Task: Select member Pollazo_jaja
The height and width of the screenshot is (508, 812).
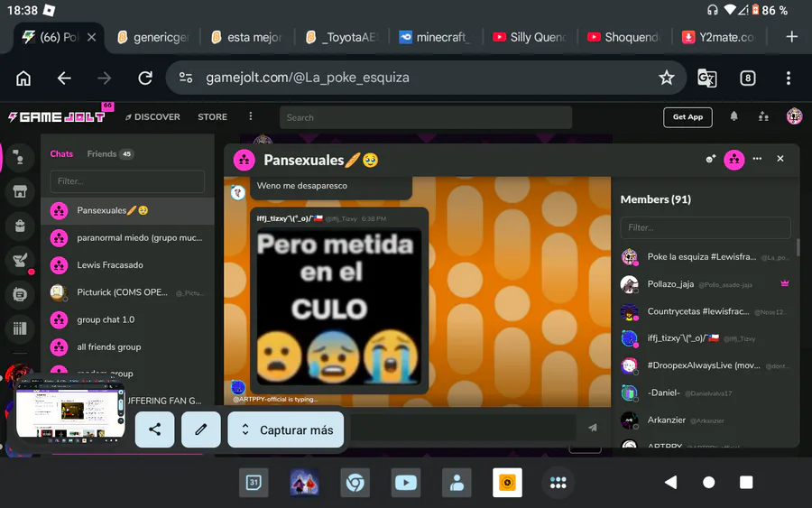Action: 706,283
